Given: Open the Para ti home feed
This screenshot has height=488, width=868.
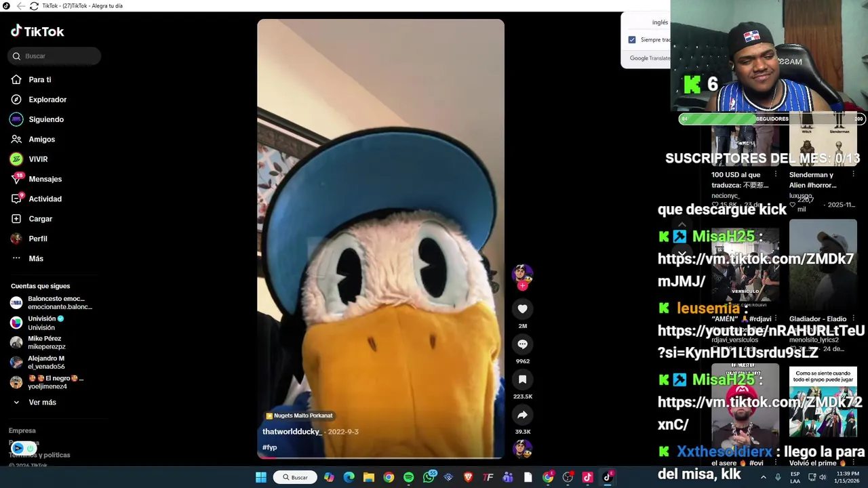Looking at the screenshot, I should (x=41, y=80).
